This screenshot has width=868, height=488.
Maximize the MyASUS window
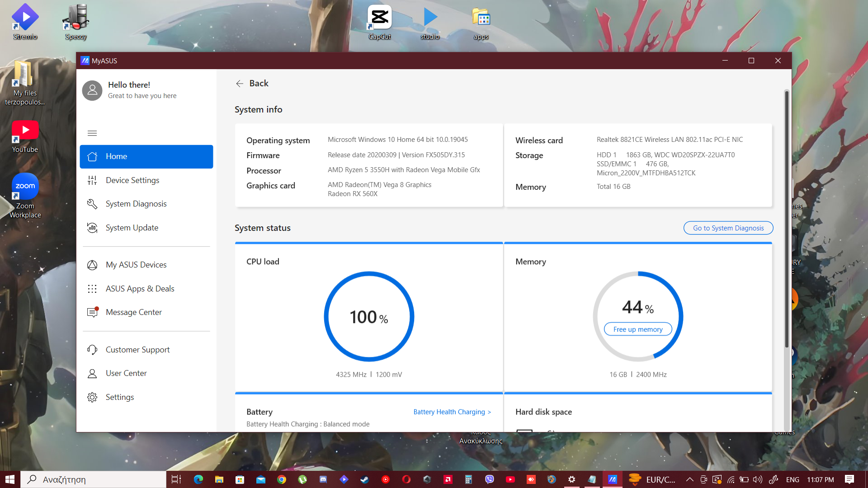click(x=751, y=61)
